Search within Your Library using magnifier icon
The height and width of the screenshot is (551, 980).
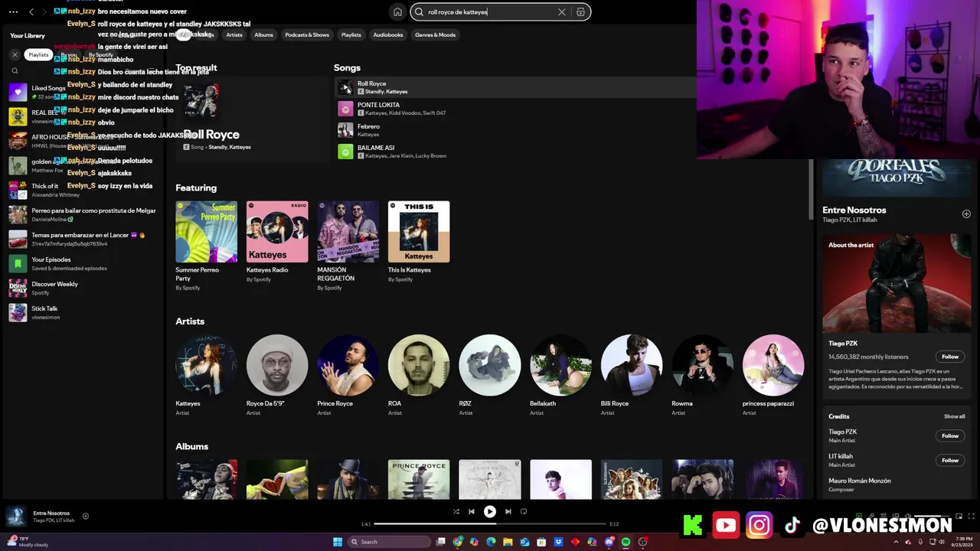[15, 71]
